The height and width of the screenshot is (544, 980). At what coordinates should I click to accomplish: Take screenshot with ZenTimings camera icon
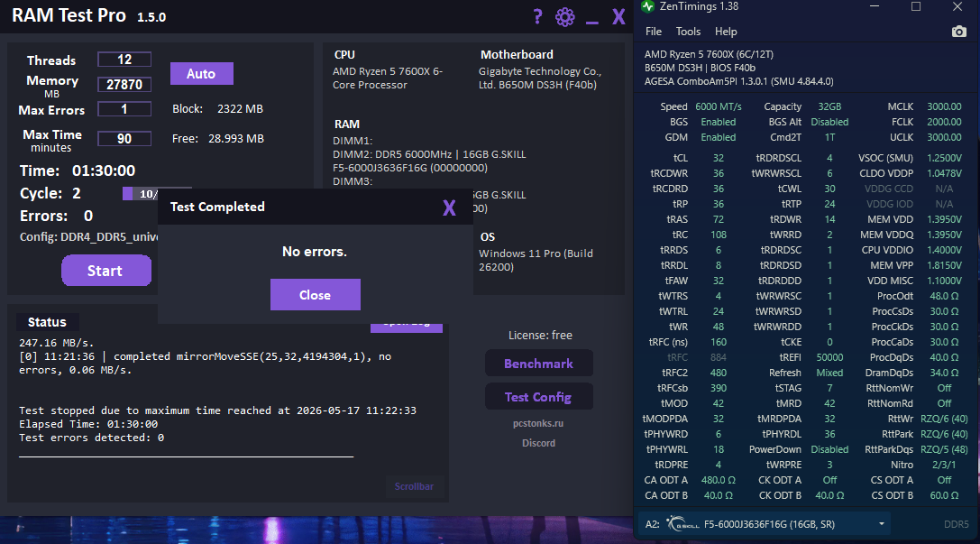click(x=958, y=32)
